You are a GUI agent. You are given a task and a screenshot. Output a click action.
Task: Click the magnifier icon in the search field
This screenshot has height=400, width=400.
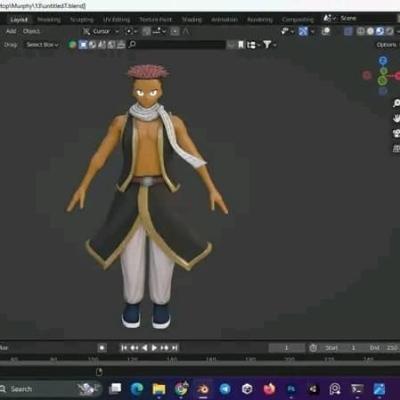click(132, 44)
